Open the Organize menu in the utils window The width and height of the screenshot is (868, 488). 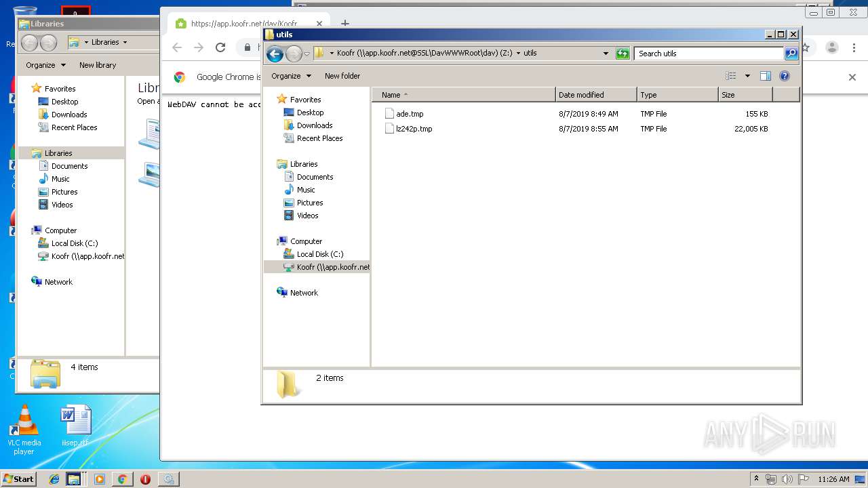[x=291, y=76]
